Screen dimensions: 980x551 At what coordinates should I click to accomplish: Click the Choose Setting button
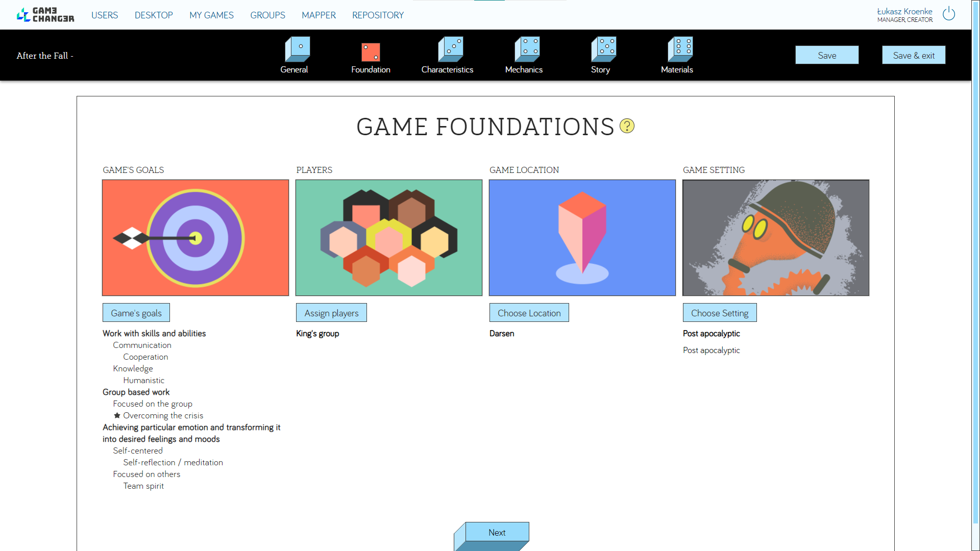tap(719, 313)
